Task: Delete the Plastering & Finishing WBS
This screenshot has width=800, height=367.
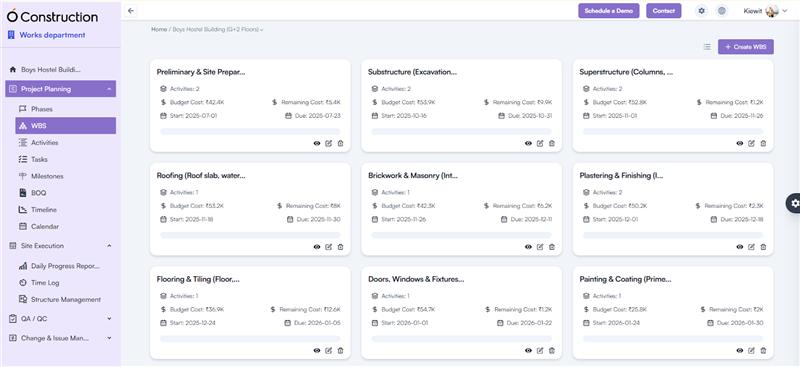Action: coord(763,247)
